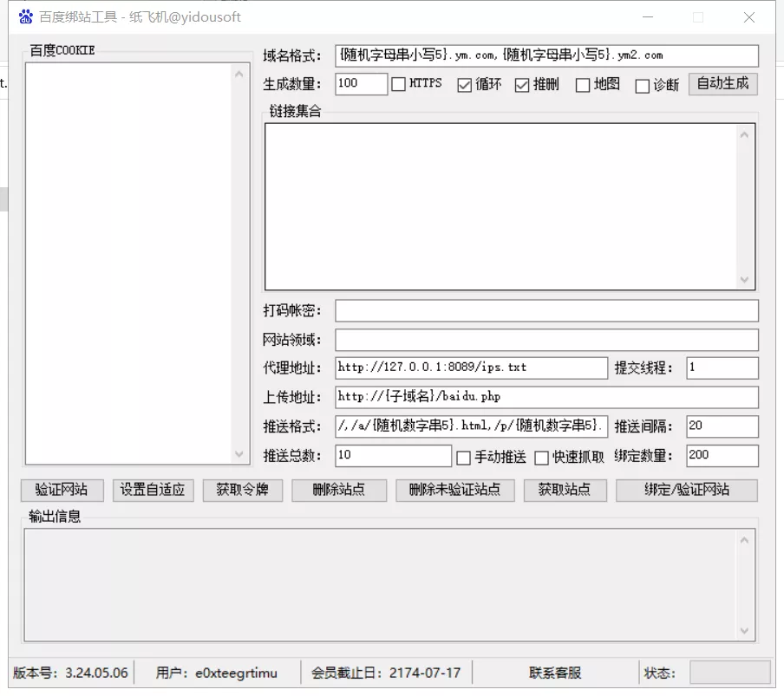
Task: Focus the 代理地址 input field
Action: pos(472,368)
